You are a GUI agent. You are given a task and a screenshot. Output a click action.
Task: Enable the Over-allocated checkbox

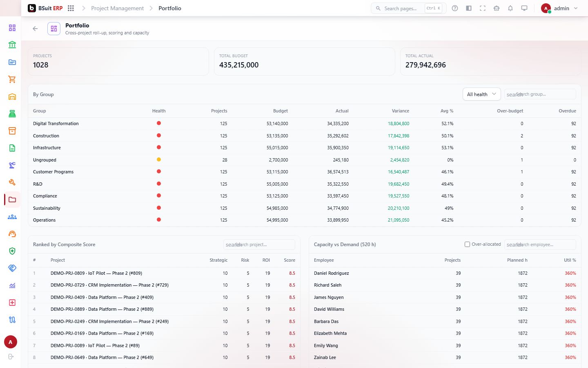[467, 244]
